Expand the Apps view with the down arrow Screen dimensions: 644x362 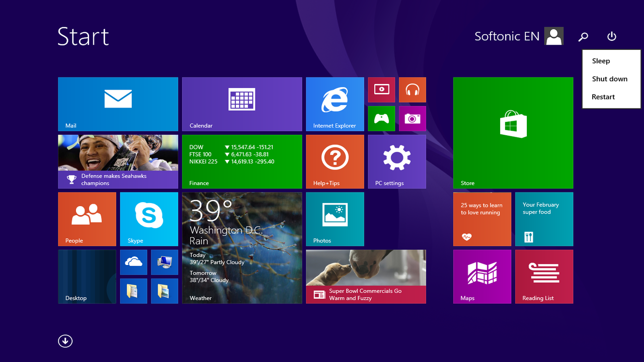tap(65, 340)
